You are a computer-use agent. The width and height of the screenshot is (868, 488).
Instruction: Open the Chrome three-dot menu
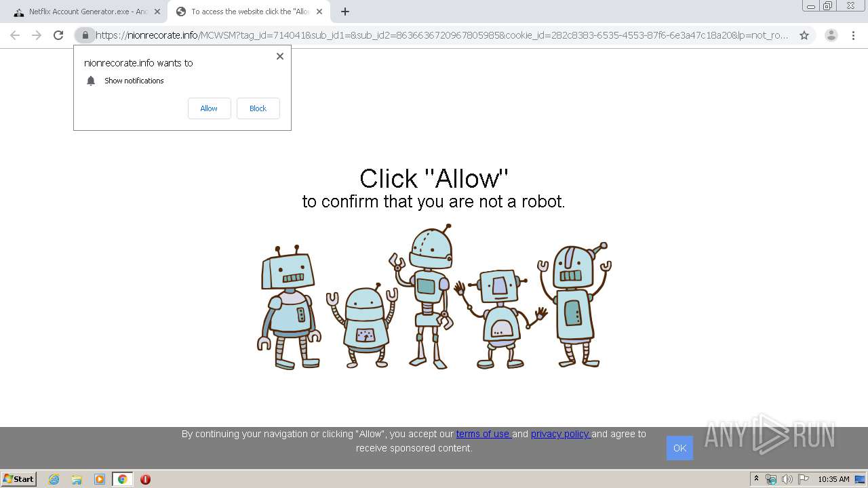click(854, 35)
